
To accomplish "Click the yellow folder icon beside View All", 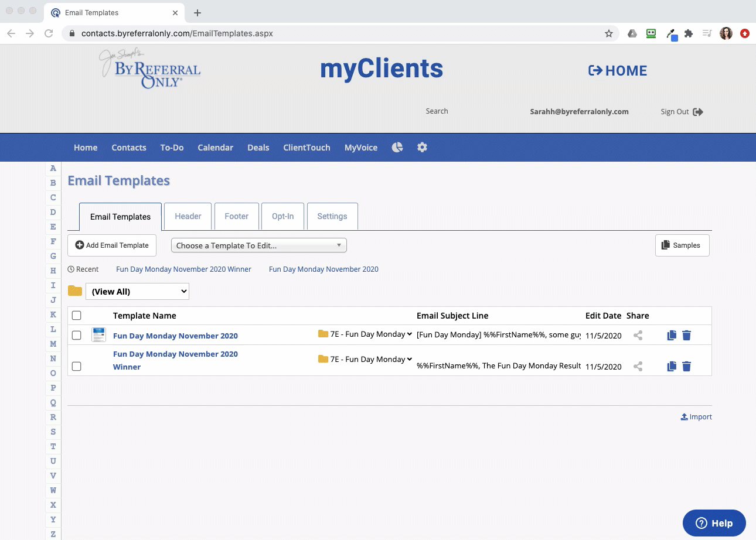I will point(75,291).
